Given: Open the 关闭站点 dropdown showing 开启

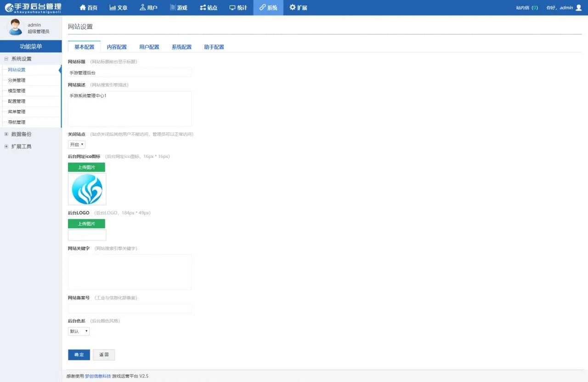Looking at the screenshot, I should point(77,145).
